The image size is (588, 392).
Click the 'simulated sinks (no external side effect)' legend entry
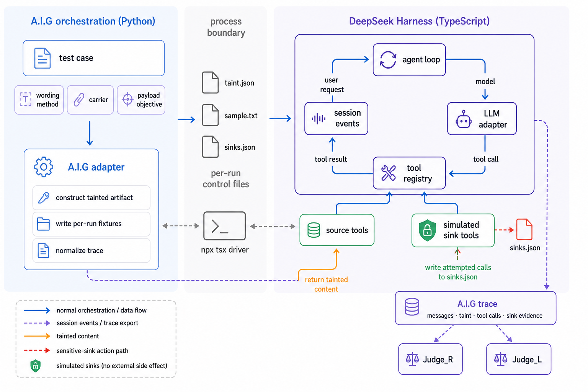112,366
